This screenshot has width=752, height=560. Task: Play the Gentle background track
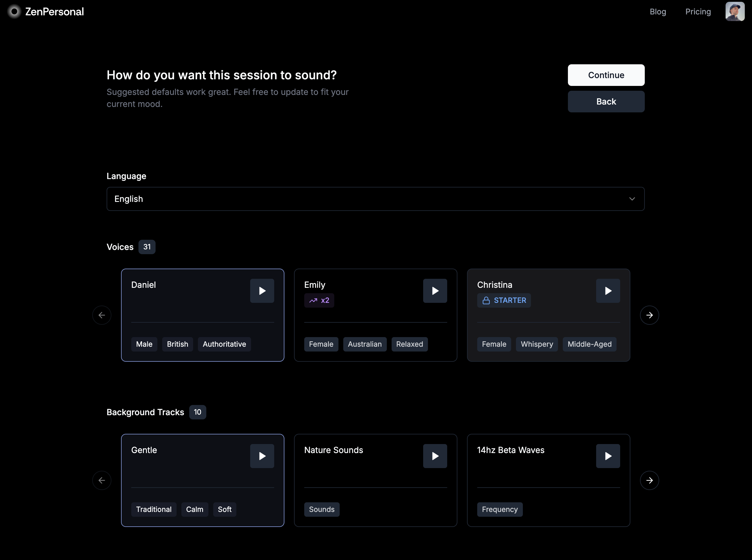click(x=262, y=455)
